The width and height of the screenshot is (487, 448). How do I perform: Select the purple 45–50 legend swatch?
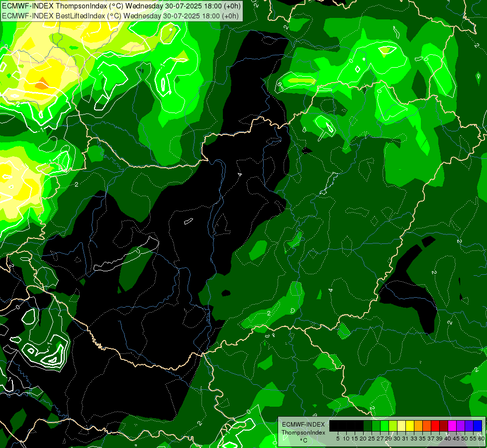coord(461,426)
